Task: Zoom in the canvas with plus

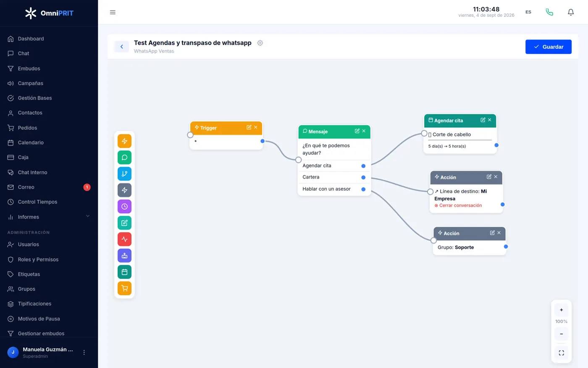Action: click(562, 310)
